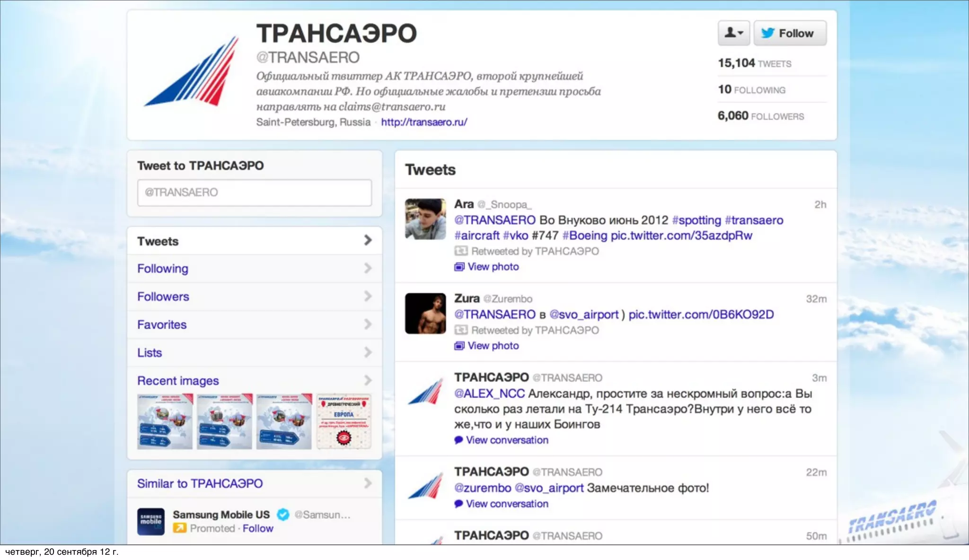
Task: Follow Samsung Mobile US promoted account
Action: pyautogui.click(x=258, y=529)
